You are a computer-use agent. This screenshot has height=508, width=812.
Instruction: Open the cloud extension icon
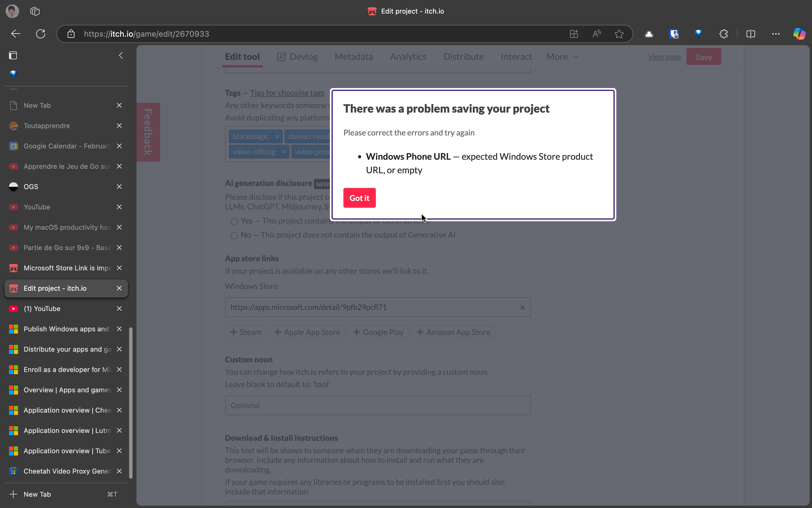649,34
